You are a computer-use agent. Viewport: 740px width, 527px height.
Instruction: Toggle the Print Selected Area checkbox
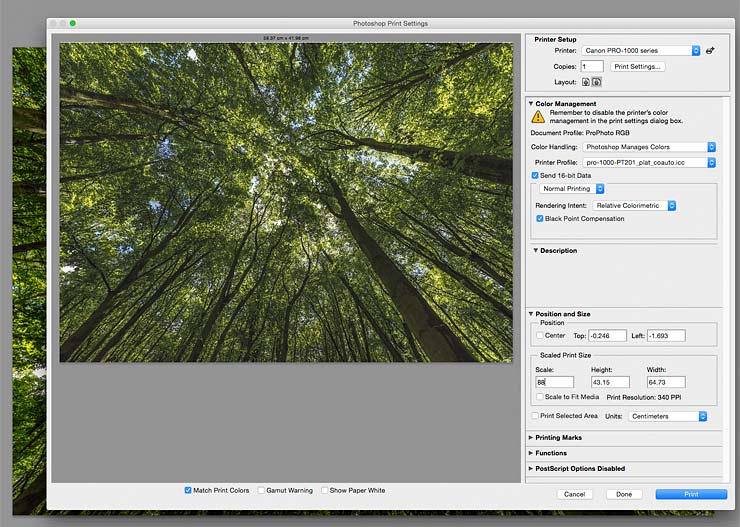point(535,416)
